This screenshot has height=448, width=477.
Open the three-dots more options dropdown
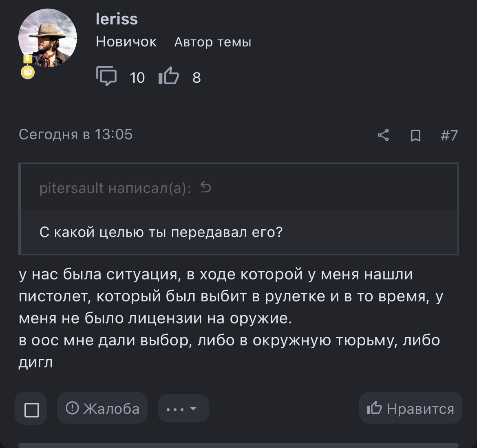coord(183,408)
